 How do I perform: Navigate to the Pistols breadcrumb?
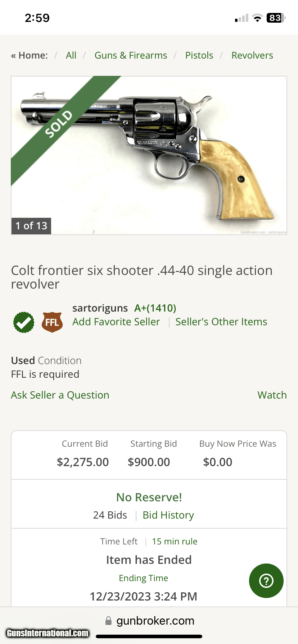[x=199, y=55]
